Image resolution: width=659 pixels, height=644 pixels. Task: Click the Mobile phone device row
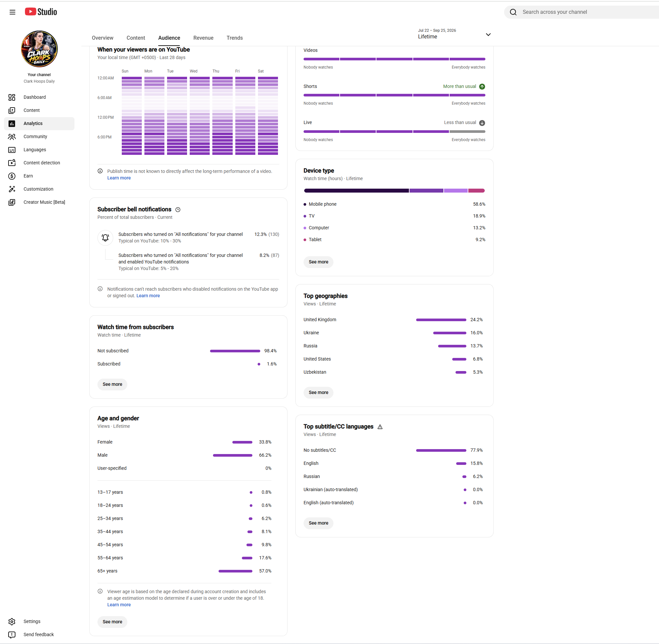click(x=394, y=204)
